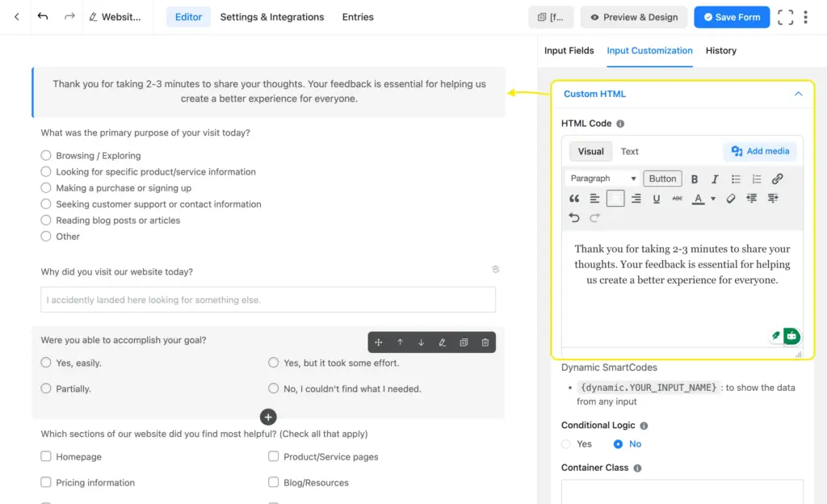The width and height of the screenshot is (827, 504).
Task: Open Preview & Design
Action: click(x=633, y=17)
